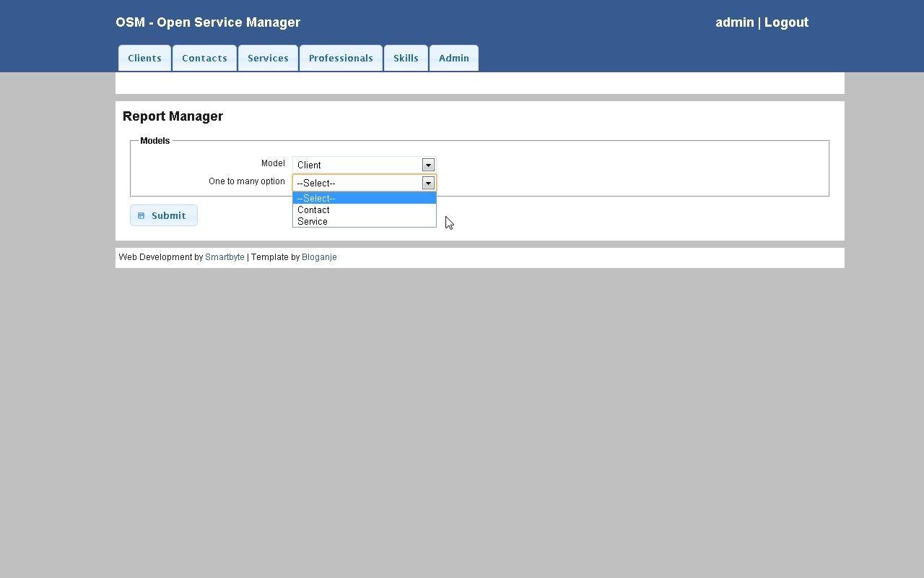
Task: Open the Skills tab
Action: tap(406, 58)
